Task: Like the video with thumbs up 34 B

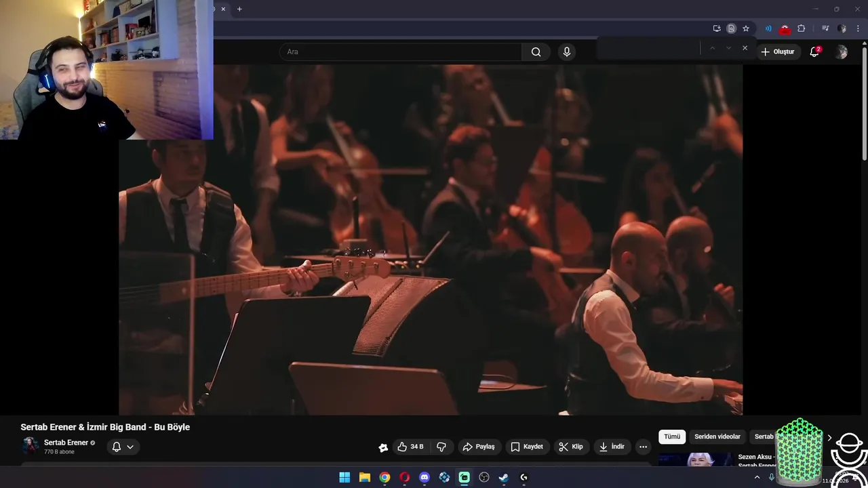Action: coord(411,447)
